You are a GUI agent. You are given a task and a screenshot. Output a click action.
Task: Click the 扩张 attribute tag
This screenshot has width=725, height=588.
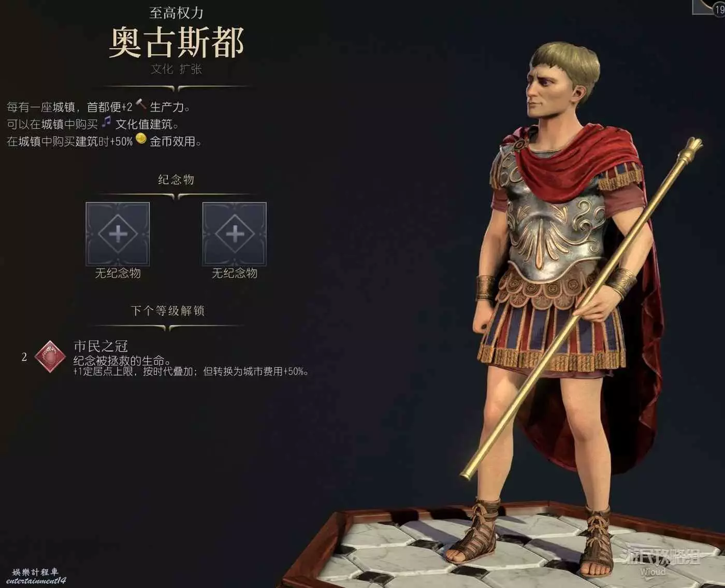(191, 69)
